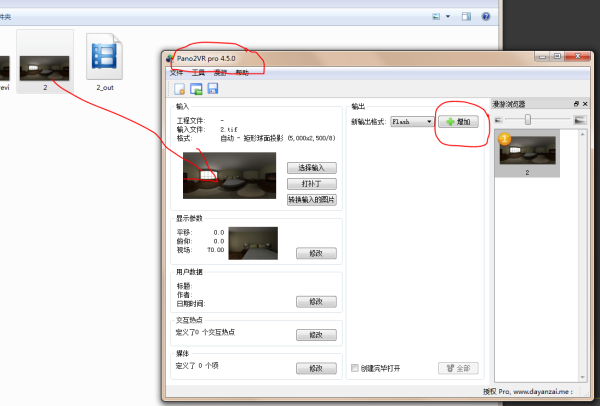Click 修改 in the 媒体 section
This screenshot has width=600, height=406.
[316, 368]
